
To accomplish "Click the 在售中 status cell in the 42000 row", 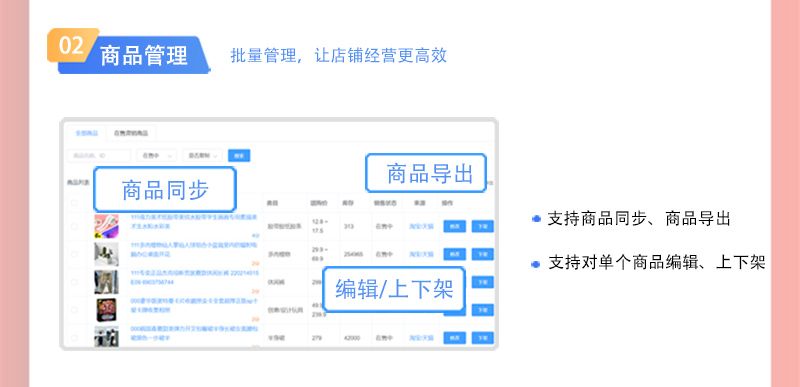I will (x=384, y=338).
